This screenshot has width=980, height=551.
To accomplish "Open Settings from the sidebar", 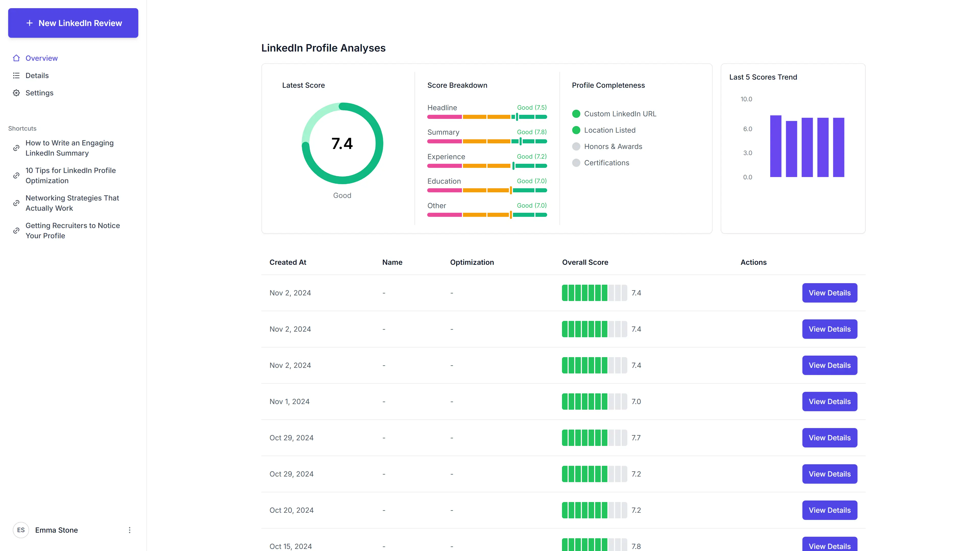I will click(39, 93).
